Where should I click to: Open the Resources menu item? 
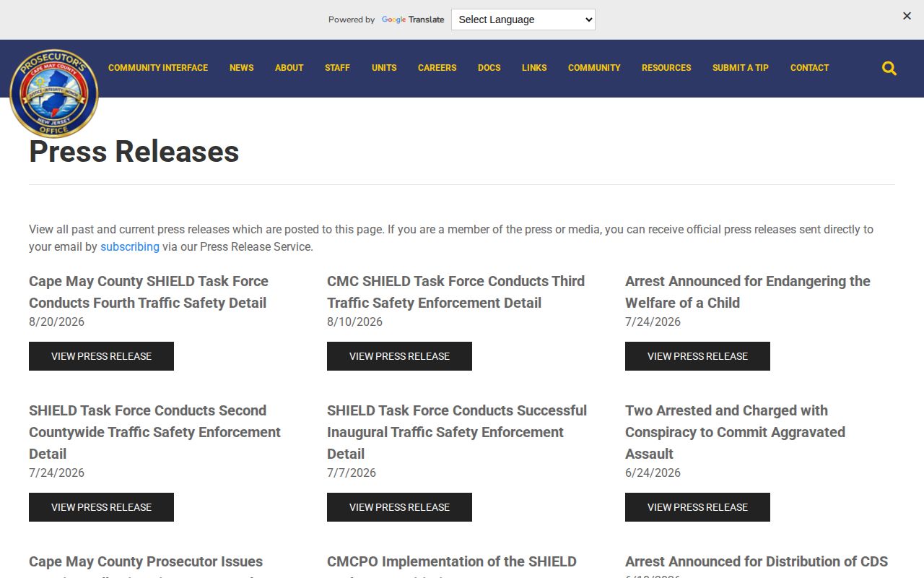click(666, 68)
